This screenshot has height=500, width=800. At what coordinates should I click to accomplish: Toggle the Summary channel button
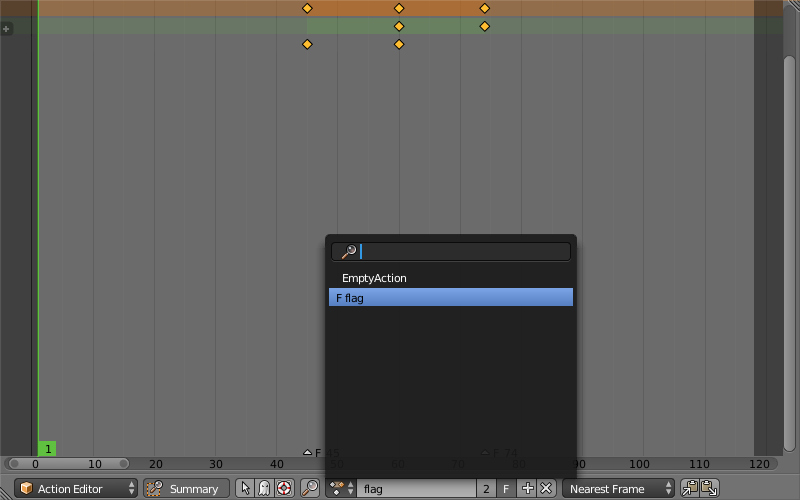click(x=186, y=488)
